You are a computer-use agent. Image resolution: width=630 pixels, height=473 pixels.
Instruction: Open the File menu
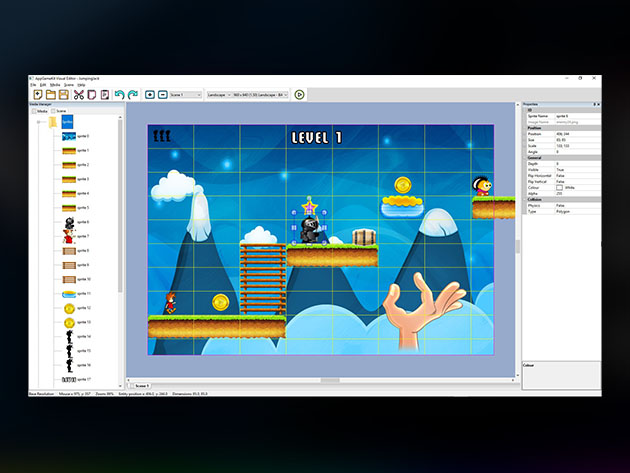coord(33,84)
